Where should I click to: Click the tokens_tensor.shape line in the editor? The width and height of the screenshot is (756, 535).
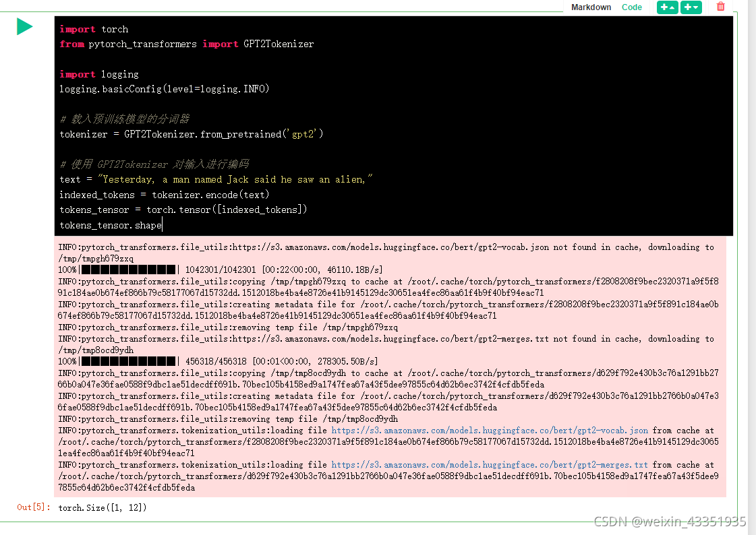(x=111, y=225)
